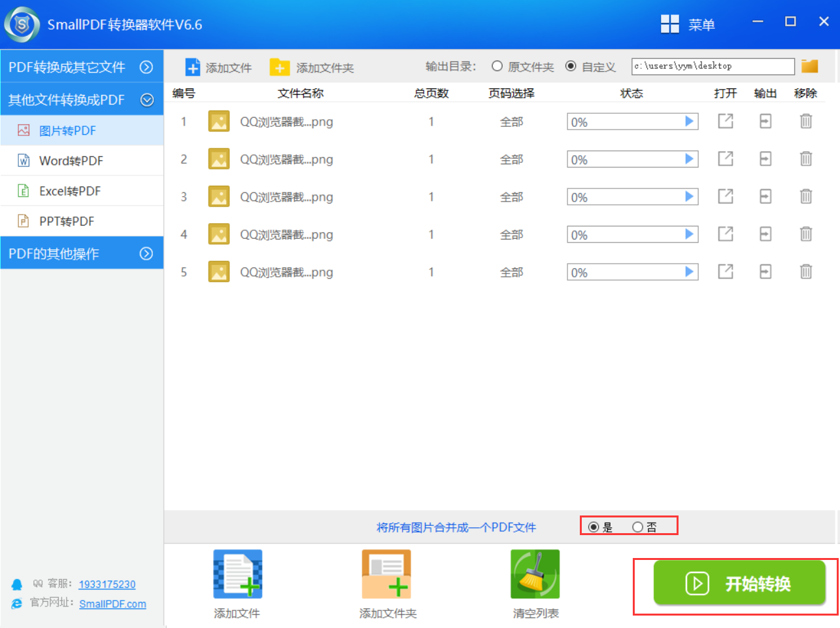Open the SmallPDF.com website link
Image resolution: width=840 pixels, height=628 pixels.
[112, 604]
